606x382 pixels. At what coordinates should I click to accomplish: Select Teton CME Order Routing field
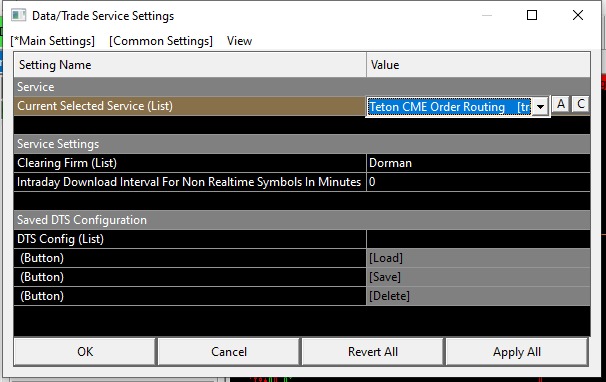450,107
